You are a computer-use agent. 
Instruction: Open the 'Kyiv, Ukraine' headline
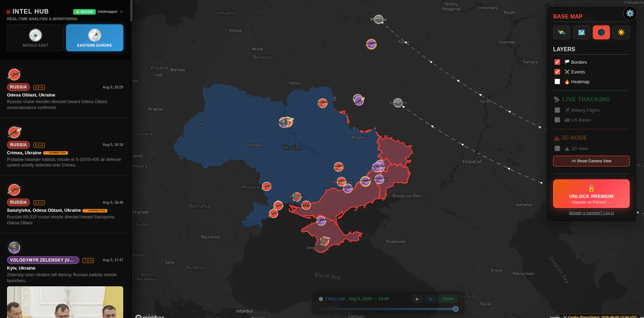[21, 268]
